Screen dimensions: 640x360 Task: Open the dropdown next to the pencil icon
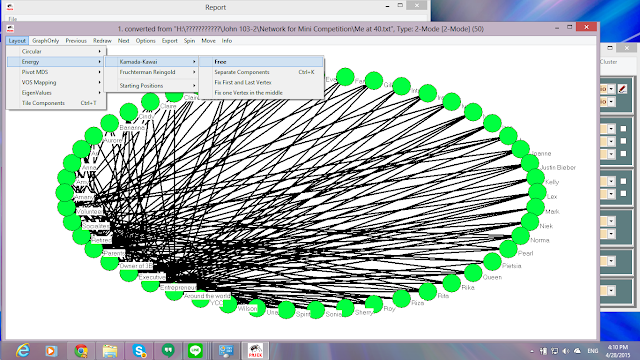click(x=611, y=89)
